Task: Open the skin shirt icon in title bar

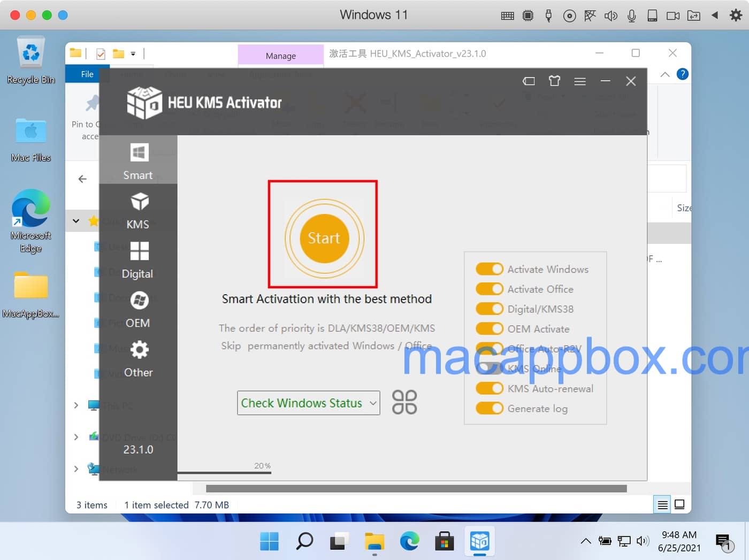Action: (554, 81)
